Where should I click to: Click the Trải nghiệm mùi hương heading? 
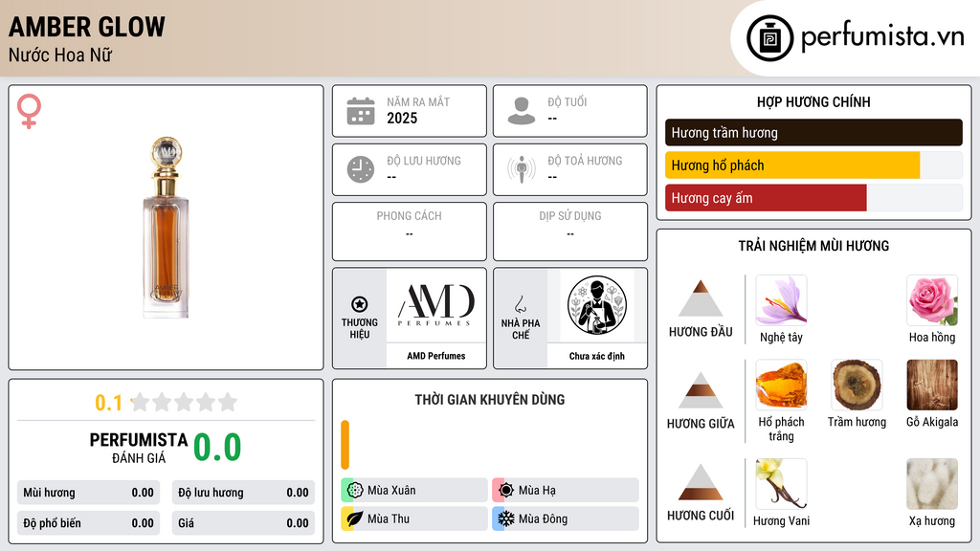click(813, 246)
